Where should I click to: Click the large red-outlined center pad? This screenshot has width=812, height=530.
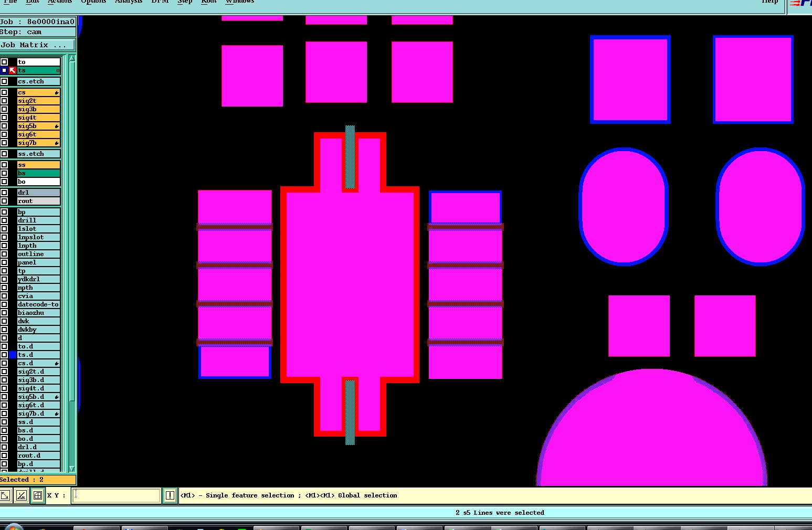pos(350,284)
